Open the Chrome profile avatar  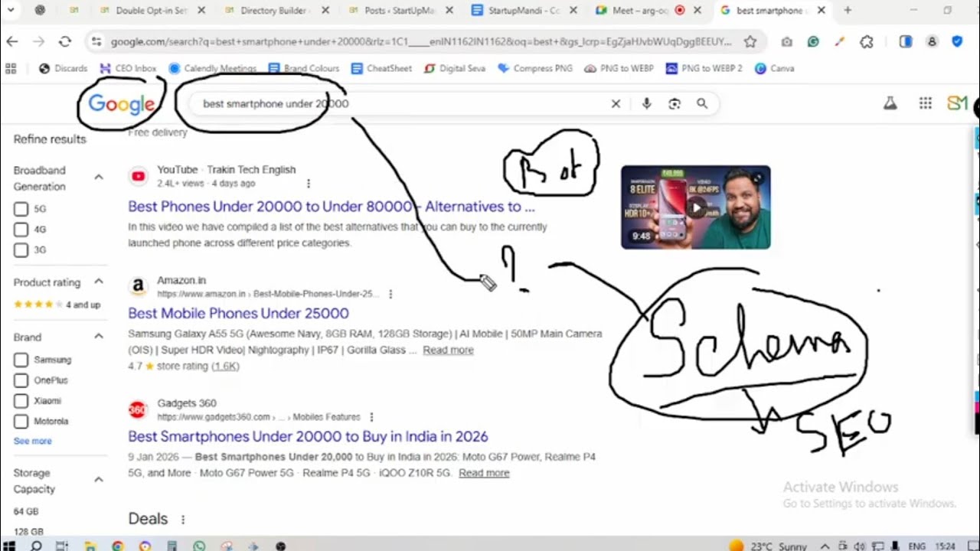tap(932, 42)
